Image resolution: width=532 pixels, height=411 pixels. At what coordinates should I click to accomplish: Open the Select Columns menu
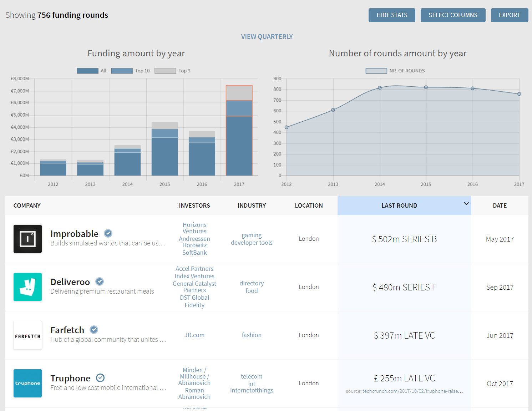point(453,15)
